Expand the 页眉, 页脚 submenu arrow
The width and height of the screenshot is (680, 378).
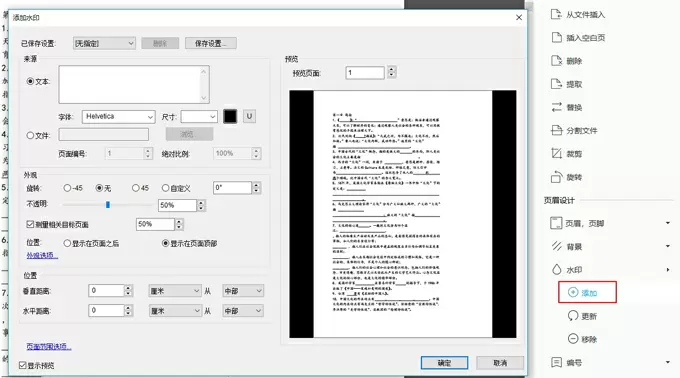[x=667, y=223]
